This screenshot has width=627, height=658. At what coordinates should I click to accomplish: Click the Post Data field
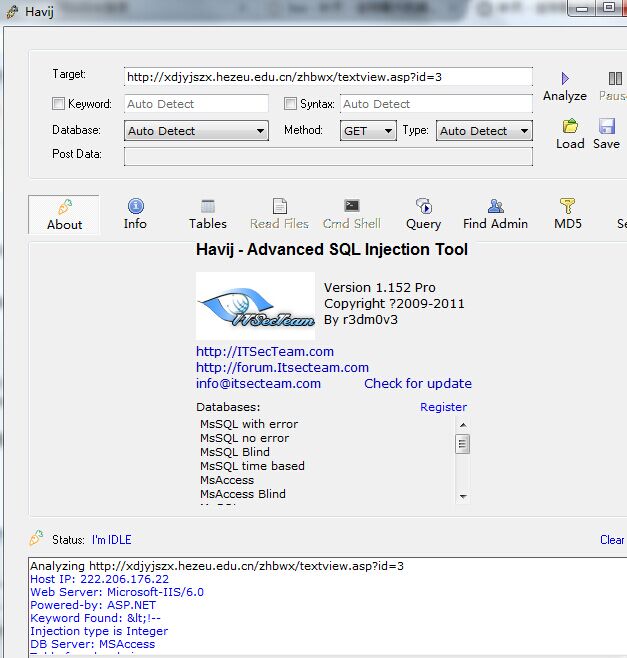click(x=328, y=156)
